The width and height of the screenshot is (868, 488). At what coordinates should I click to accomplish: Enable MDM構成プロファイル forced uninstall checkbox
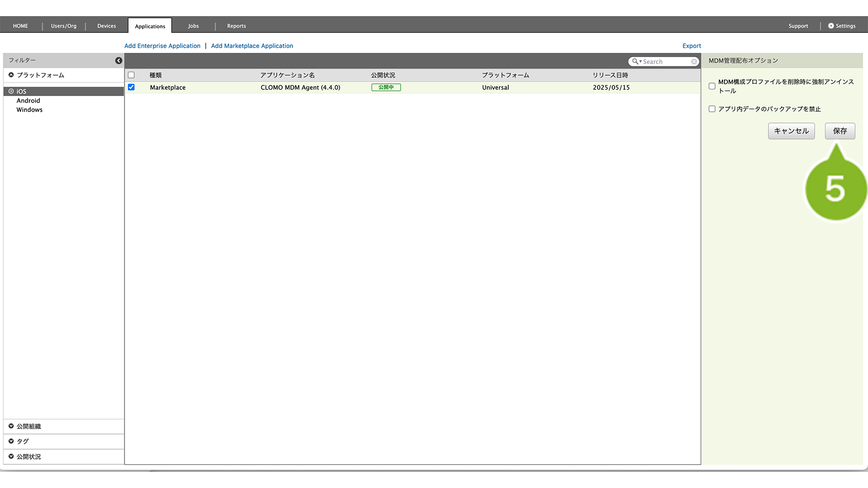(712, 86)
